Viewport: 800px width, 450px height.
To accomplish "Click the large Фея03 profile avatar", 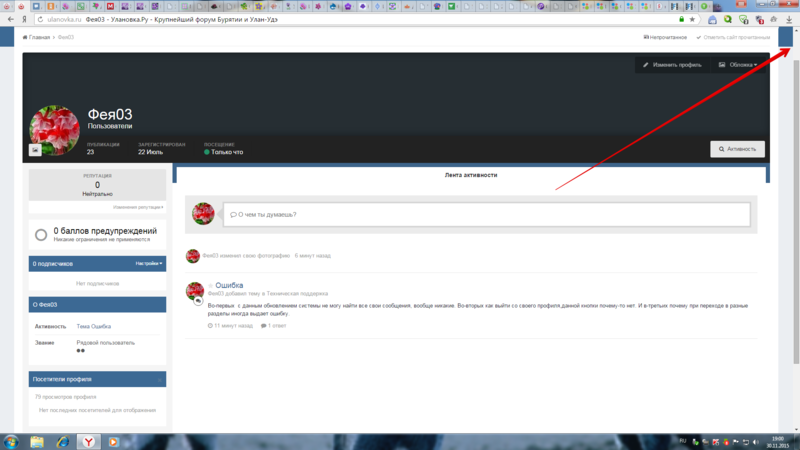I will tap(55, 130).
